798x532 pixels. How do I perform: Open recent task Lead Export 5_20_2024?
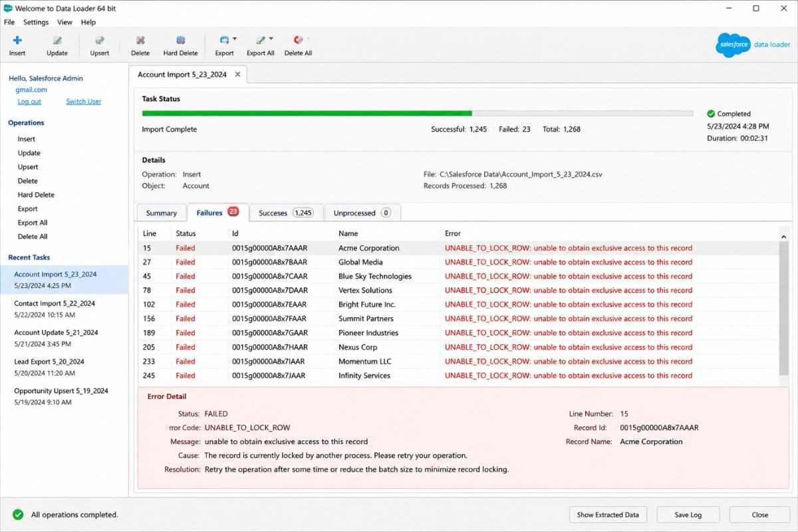click(64, 367)
